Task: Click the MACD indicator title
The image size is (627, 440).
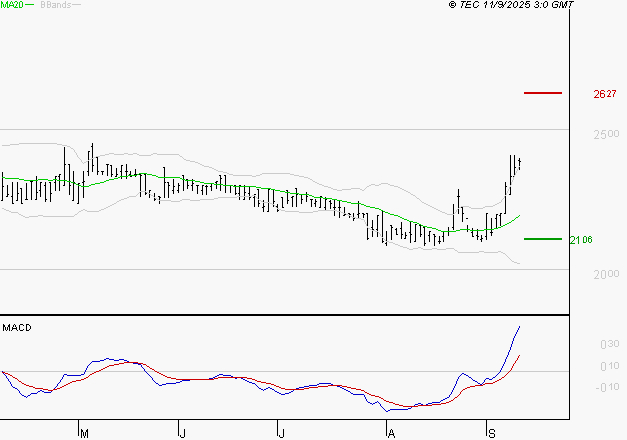Action: pos(17,328)
